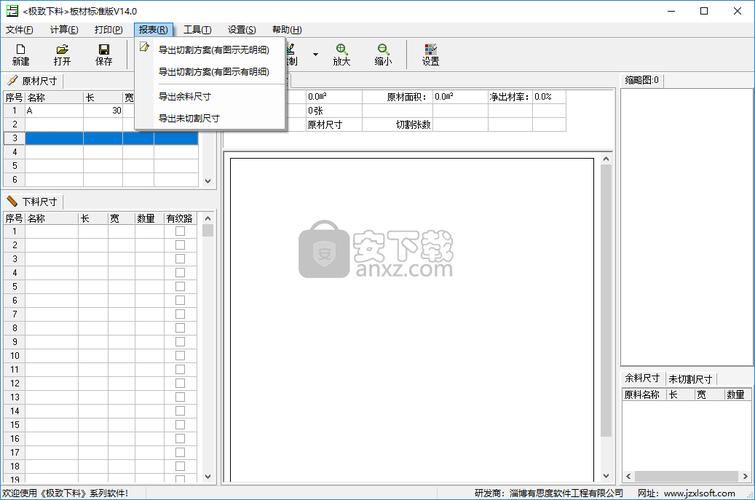Click the 放大 zoom-in toolbar icon
Viewport: 755px width, 500px height.
tap(341, 54)
